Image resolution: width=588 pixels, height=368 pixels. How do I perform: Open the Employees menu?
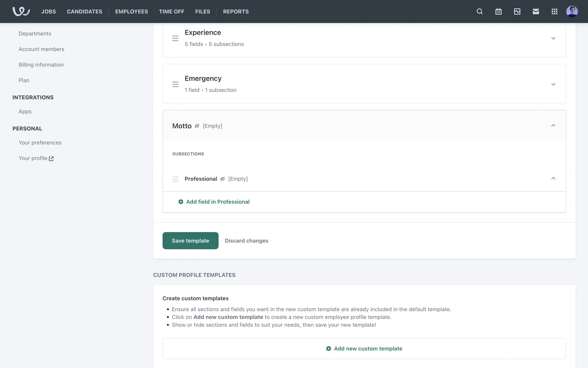click(131, 11)
